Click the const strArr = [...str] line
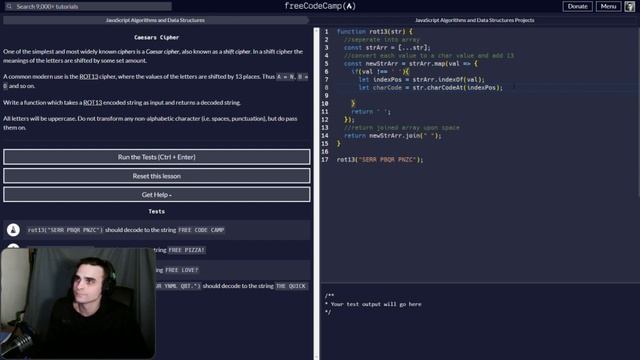This screenshot has width=640, height=360. click(x=387, y=47)
